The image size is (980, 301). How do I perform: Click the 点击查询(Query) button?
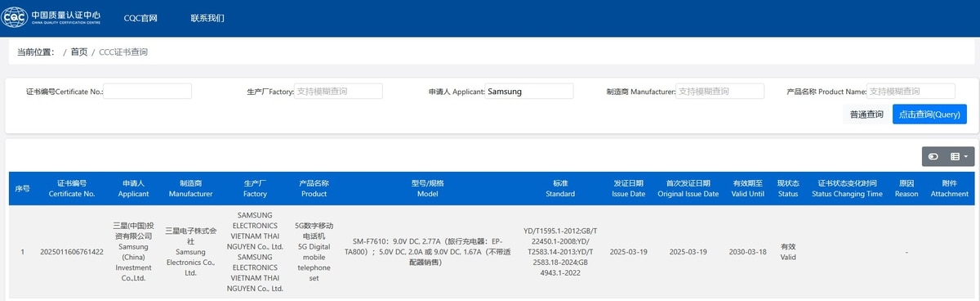929,115
